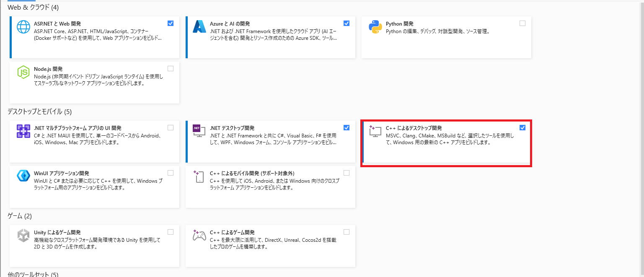Click the .NET MAUI purple icon
Image resolution: width=644 pixels, height=277 pixels.
pyautogui.click(x=23, y=131)
